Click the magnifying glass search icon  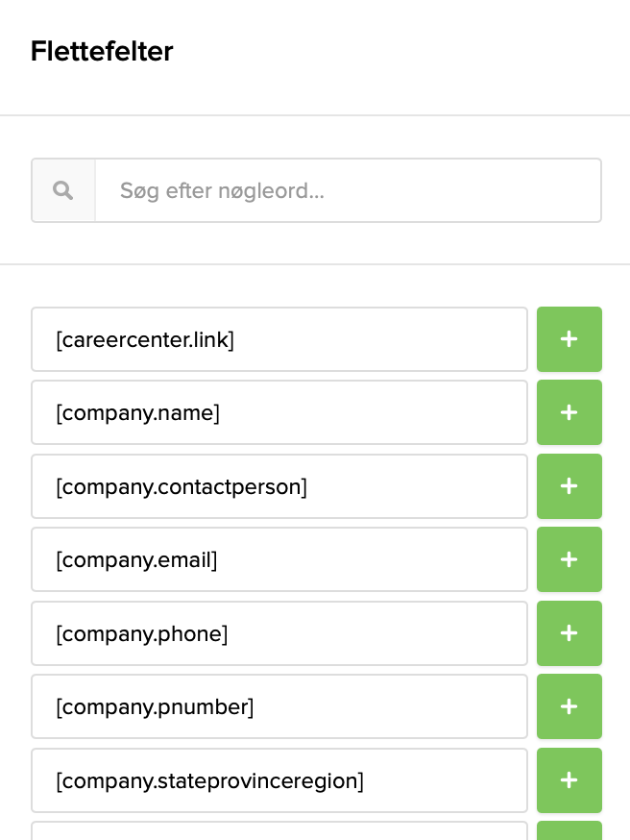coord(62,189)
